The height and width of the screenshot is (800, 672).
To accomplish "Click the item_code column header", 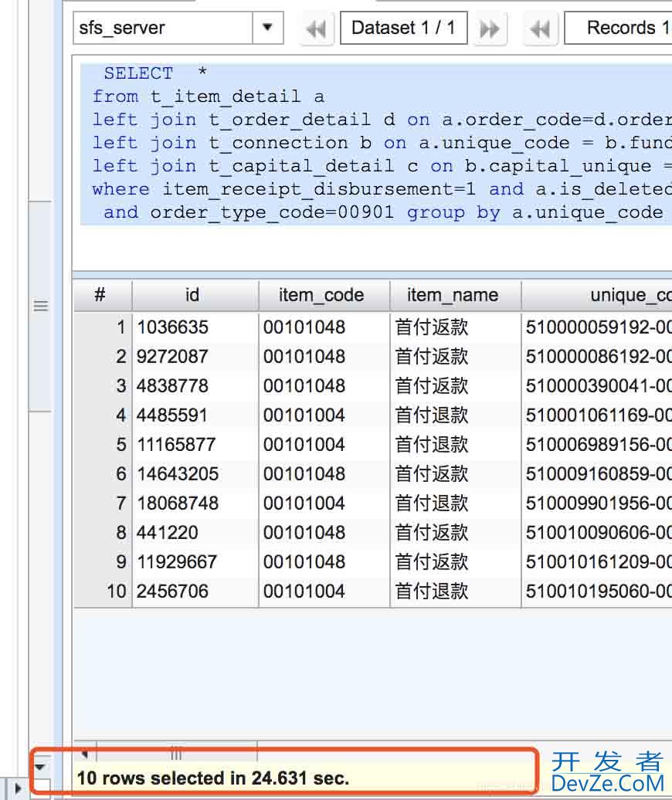I will (322, 295).
